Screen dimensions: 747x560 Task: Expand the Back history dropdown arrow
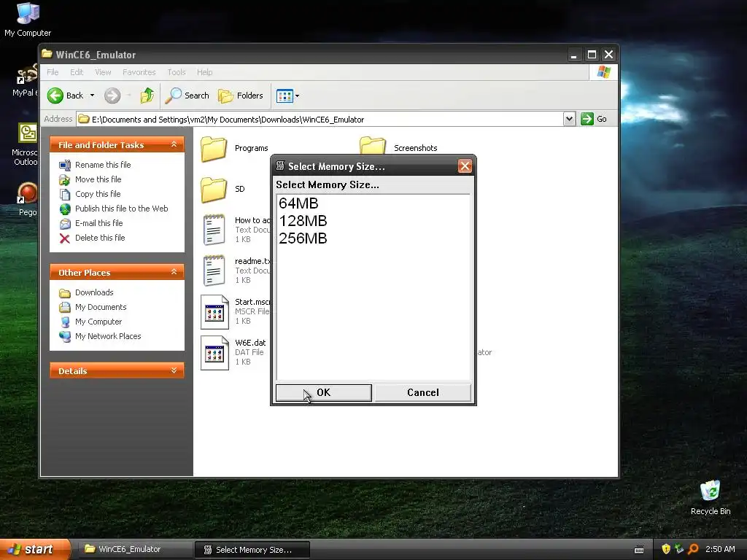(x=93, y=96)
